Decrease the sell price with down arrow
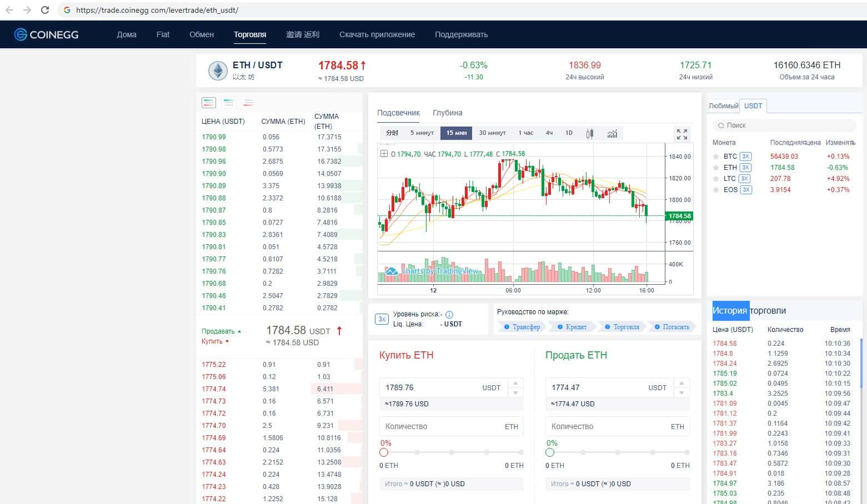Viewport: 867px width, 504px height. click(x=681, y=393)
